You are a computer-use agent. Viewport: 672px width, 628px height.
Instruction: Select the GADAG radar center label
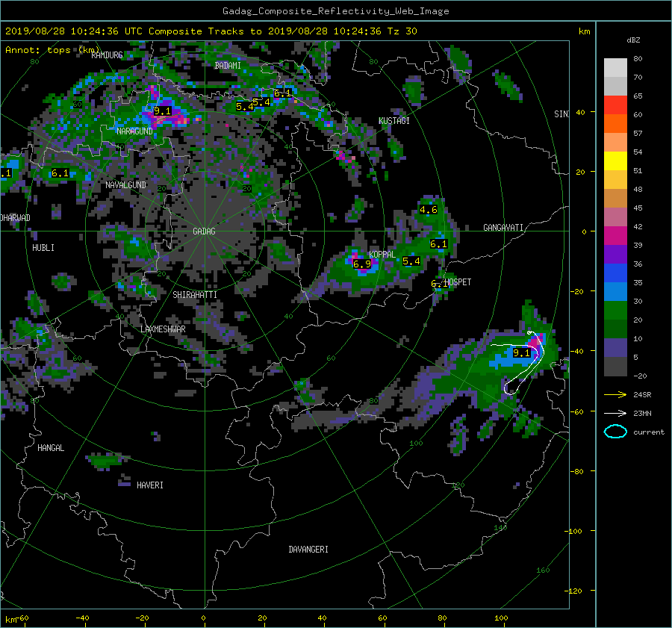[x=204, y=231]
